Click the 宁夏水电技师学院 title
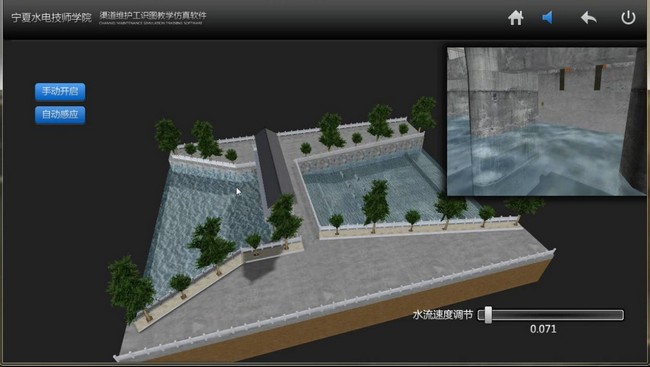Viewport: 650px width, 367px height. tap(51, 18)
